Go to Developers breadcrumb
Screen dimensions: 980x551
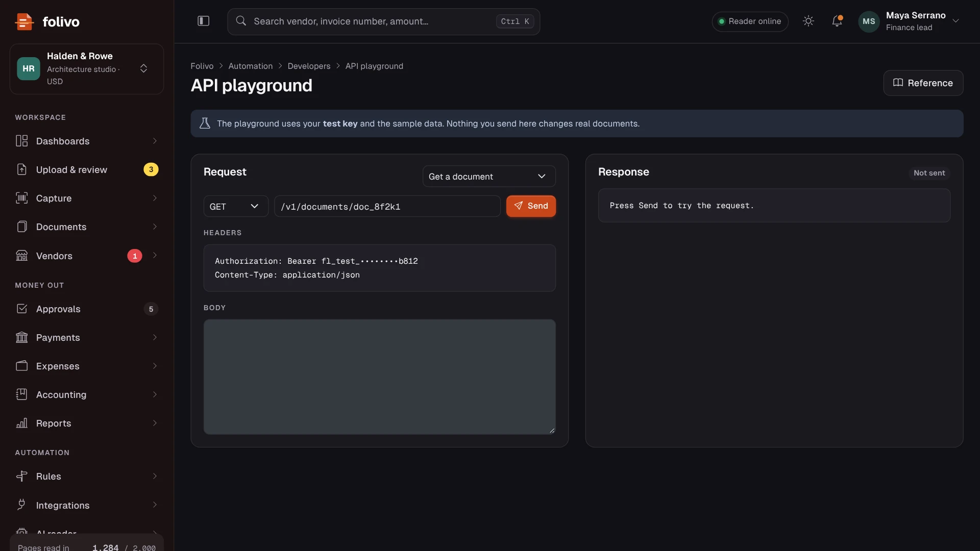(x=309, y=66)
